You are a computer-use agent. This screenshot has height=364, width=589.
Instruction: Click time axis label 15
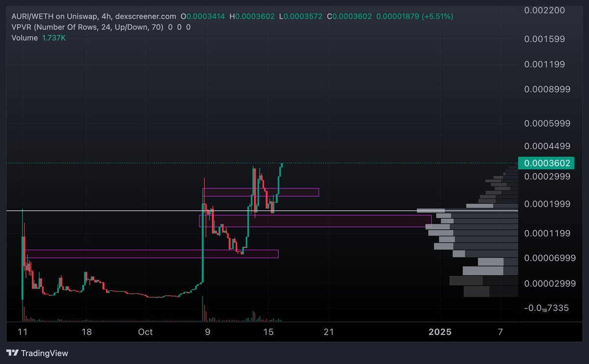click(x=268, y=332)
